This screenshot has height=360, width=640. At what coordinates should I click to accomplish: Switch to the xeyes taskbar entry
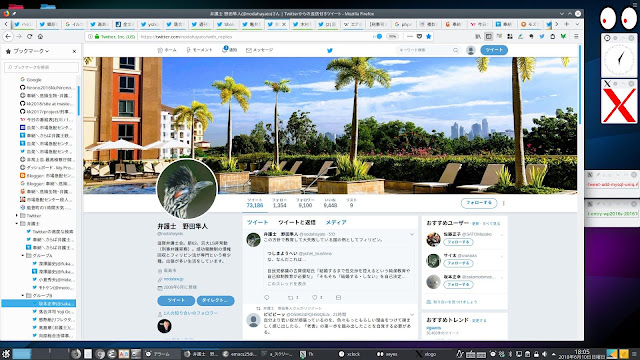[387, 354]
